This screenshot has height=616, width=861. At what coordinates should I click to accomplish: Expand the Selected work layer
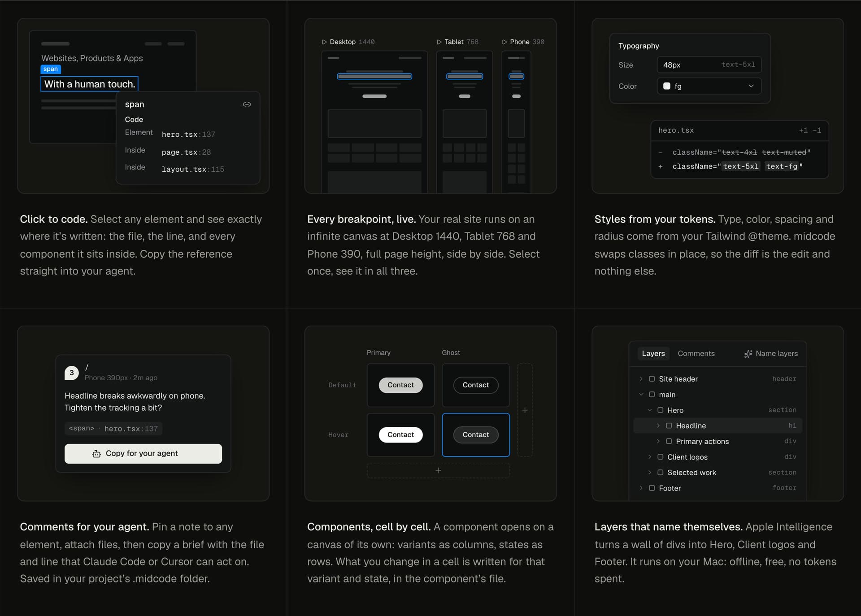coord(650,473)
